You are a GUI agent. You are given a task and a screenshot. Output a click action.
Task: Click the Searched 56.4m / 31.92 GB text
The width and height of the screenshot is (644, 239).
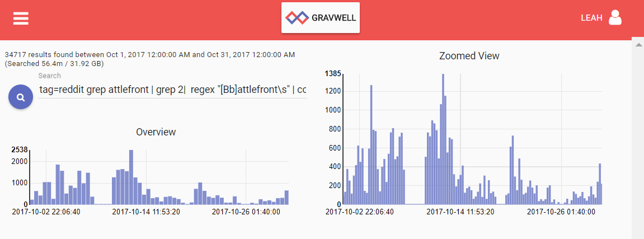click(x=54, y=64)
